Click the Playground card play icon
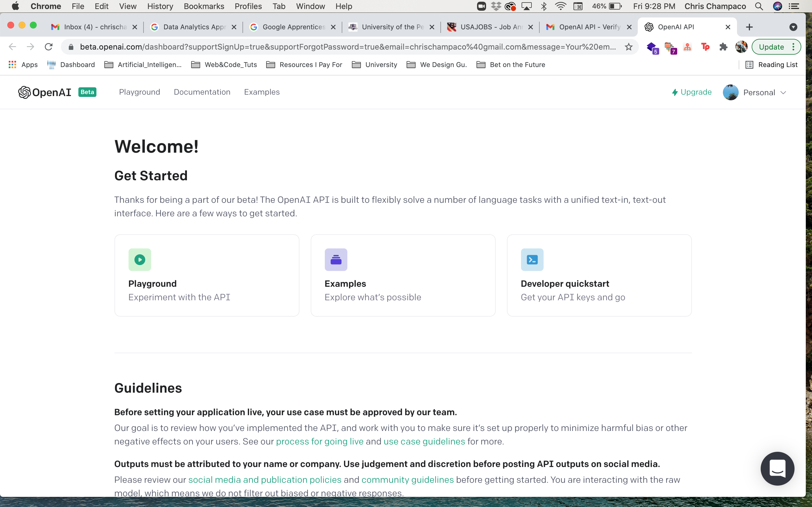 point(140,259)
